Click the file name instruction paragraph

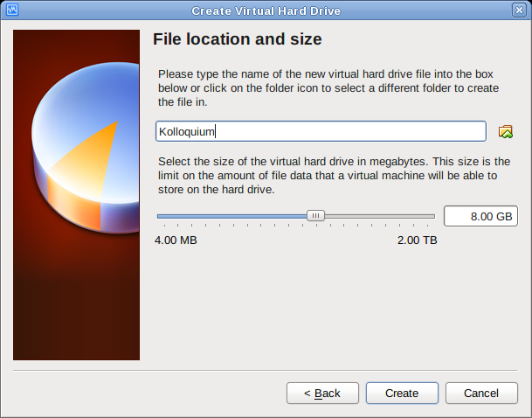(328, 88)
